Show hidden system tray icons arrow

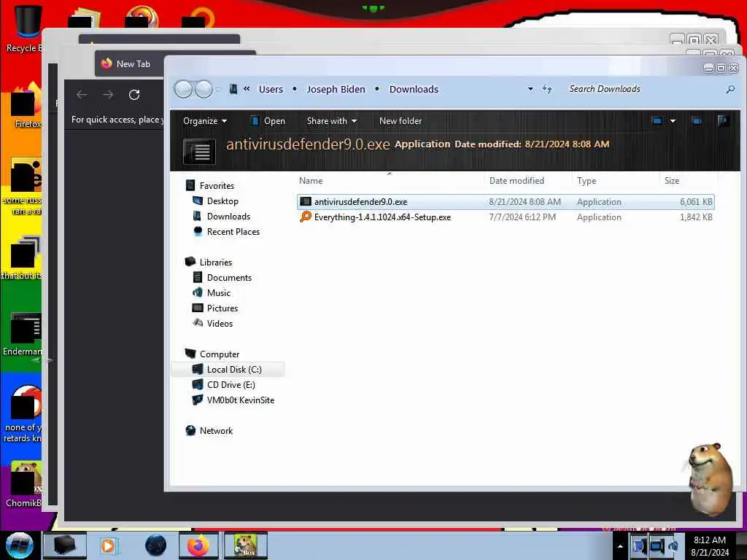(x=620, y=546)
